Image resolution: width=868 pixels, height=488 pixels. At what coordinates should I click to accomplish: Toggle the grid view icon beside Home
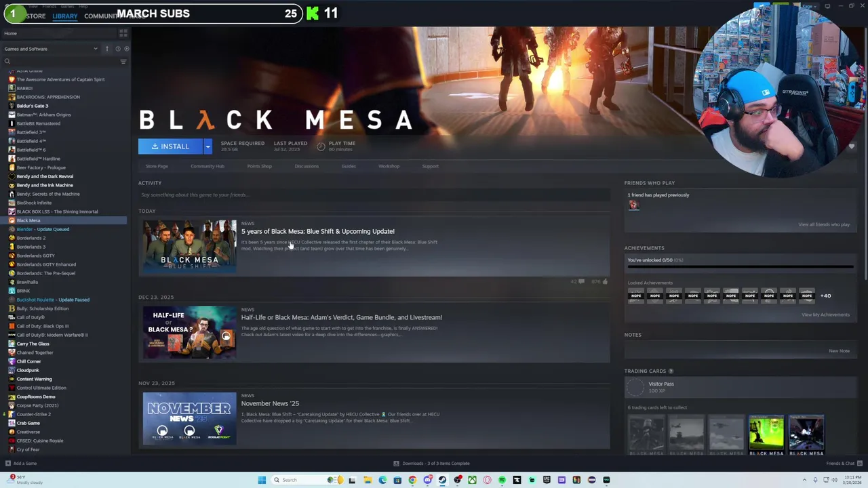123,33
